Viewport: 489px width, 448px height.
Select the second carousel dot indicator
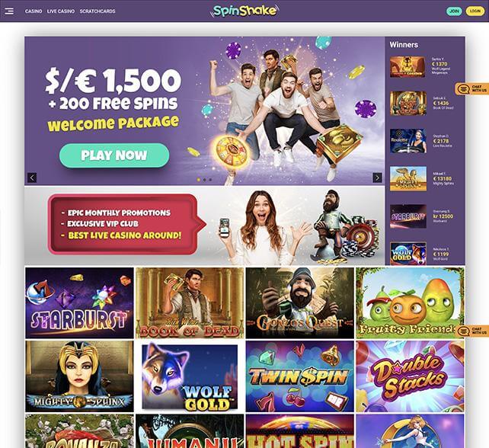pos(204,180)
